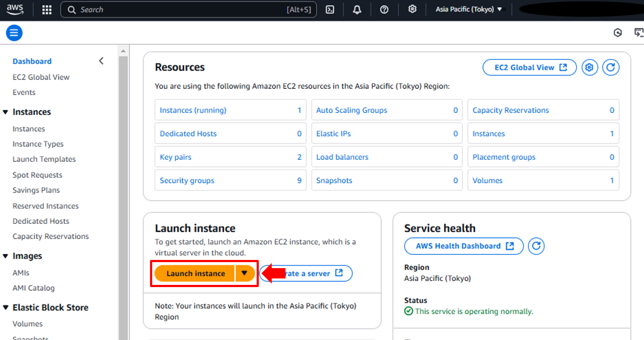Open Resources panel settings gear
Image resolution: width=644 pixels, height=340 pixels.
click(589, 68)
